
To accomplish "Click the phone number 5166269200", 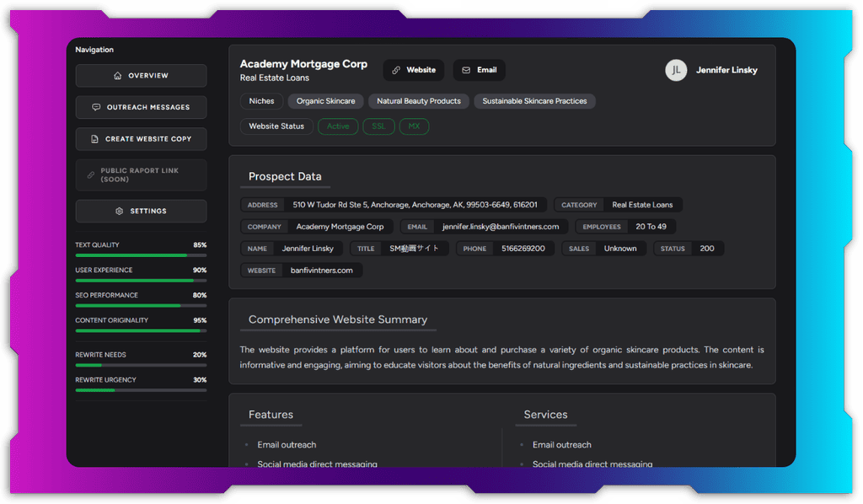I will [523, 249].
